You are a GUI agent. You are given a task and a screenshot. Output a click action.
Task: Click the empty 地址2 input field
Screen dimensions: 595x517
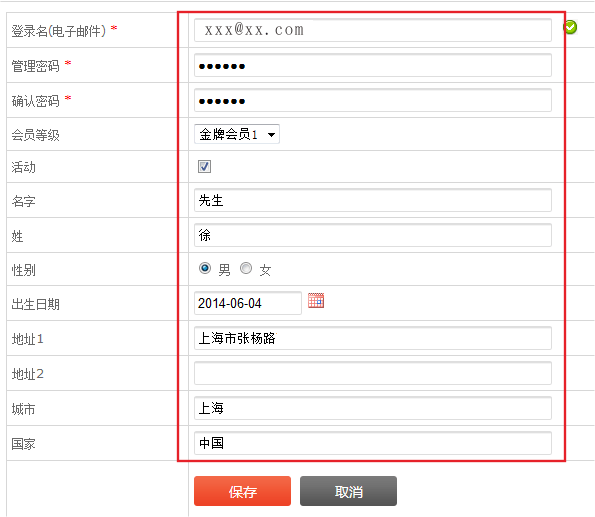[x=373, y=373]
